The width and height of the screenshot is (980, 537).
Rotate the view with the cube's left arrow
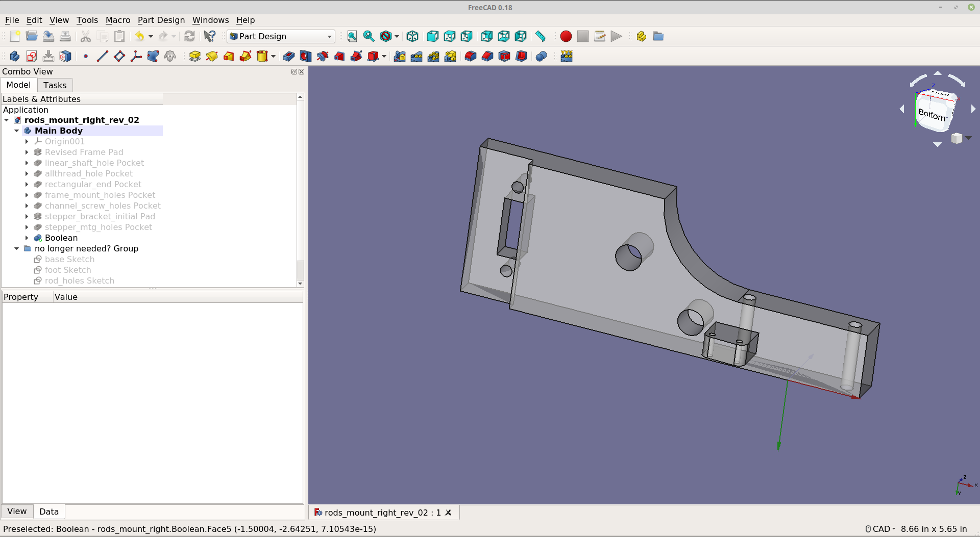[x=902, y=109]
